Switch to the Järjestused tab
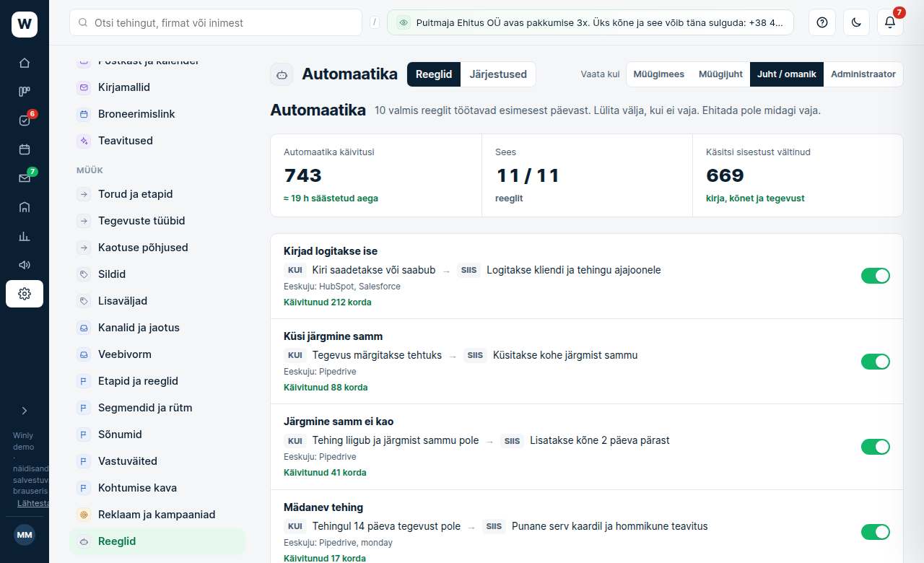The height and width of the screenshot is (563, 924). 498,74
